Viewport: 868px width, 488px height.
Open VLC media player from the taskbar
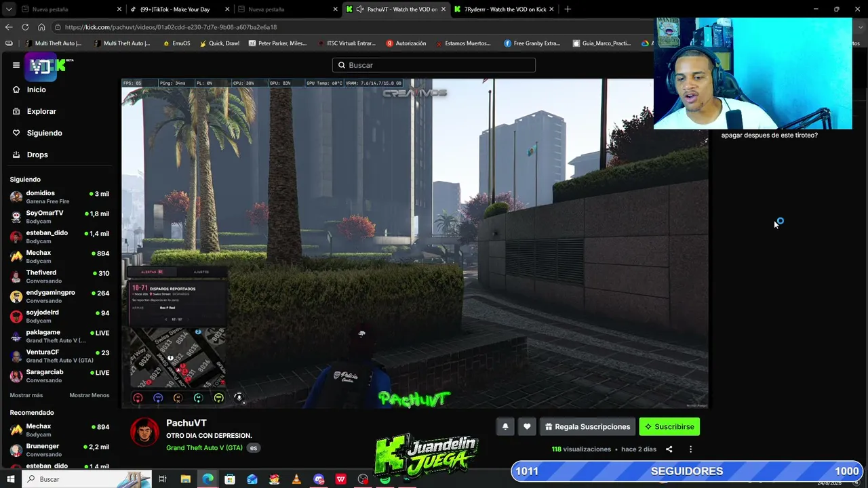(x=296, y=479)
